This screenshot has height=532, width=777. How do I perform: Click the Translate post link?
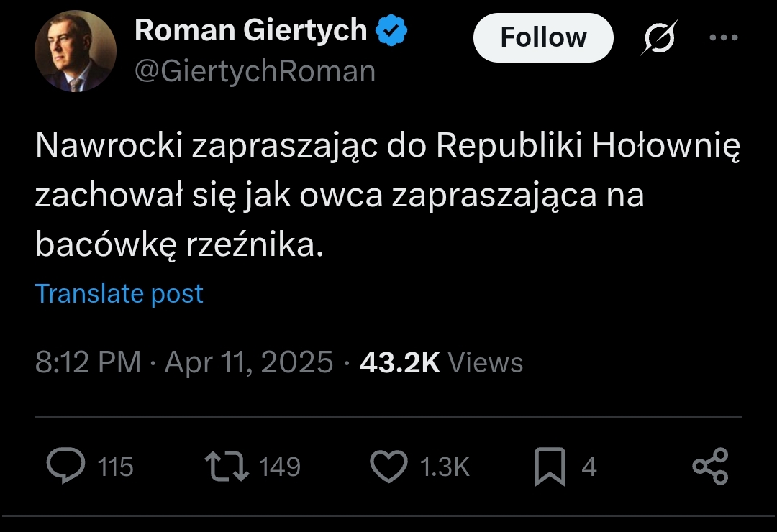pos(119,293)
